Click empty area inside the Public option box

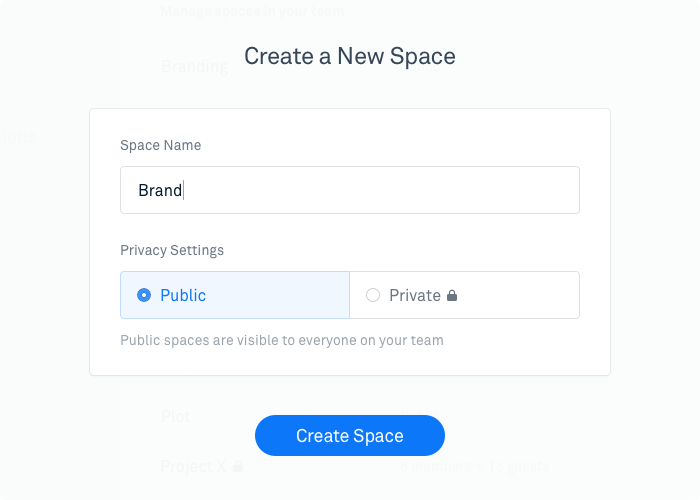pyautogui.click(x=277, y=295)
